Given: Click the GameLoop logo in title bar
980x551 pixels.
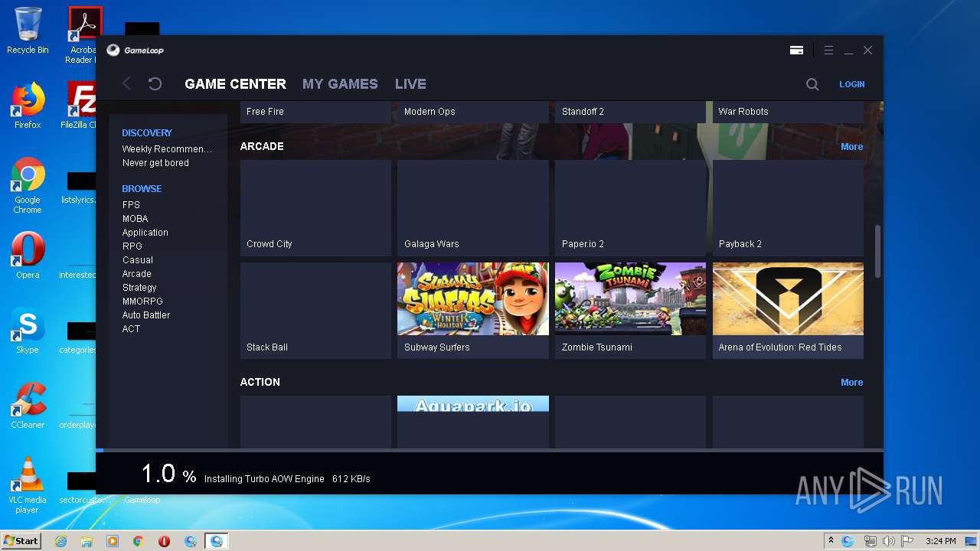Looking at the screenshot, I should pyautogui.click(x=135, y=51).
